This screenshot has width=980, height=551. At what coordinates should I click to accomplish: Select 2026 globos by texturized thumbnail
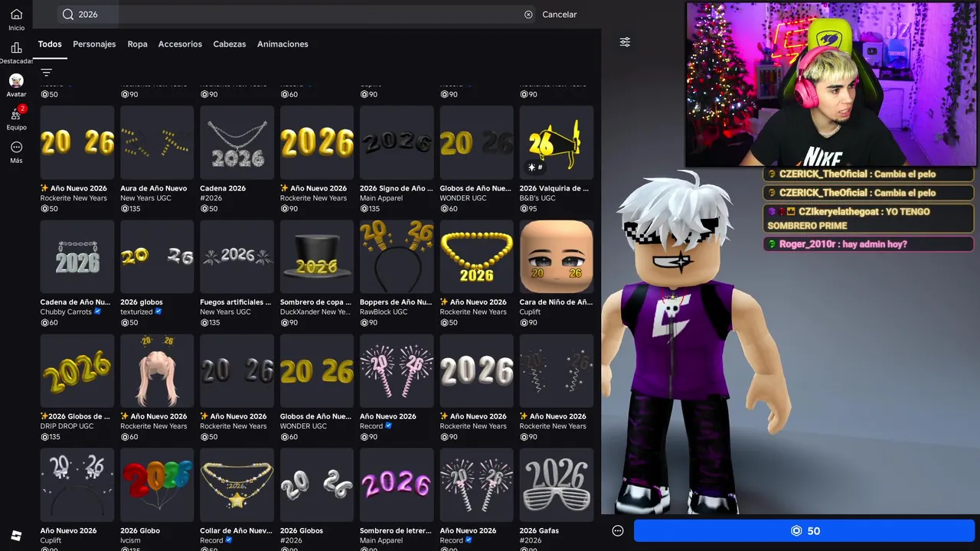click(x=157, y=257)
